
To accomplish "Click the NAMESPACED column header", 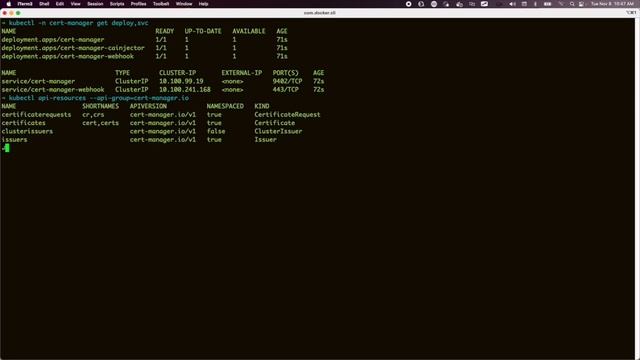I will [x=225, y=107].
